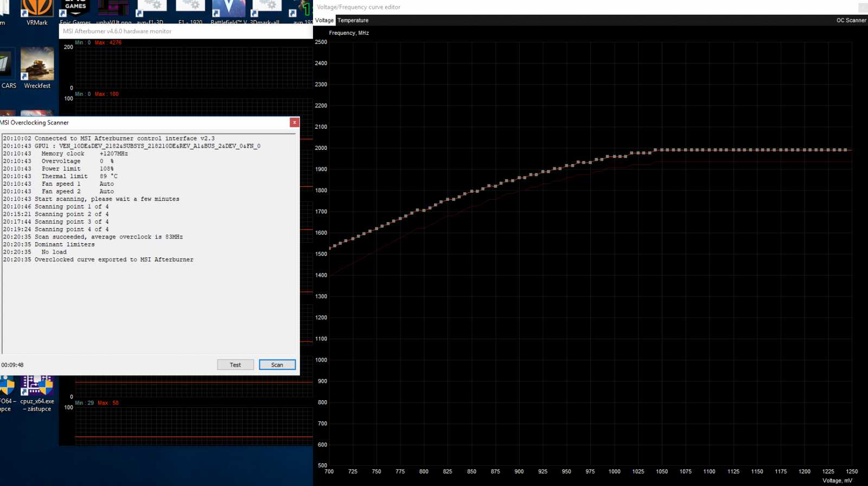Click the GPU1 device ID log line
This screenshot has height=486, width=868.
132,146
